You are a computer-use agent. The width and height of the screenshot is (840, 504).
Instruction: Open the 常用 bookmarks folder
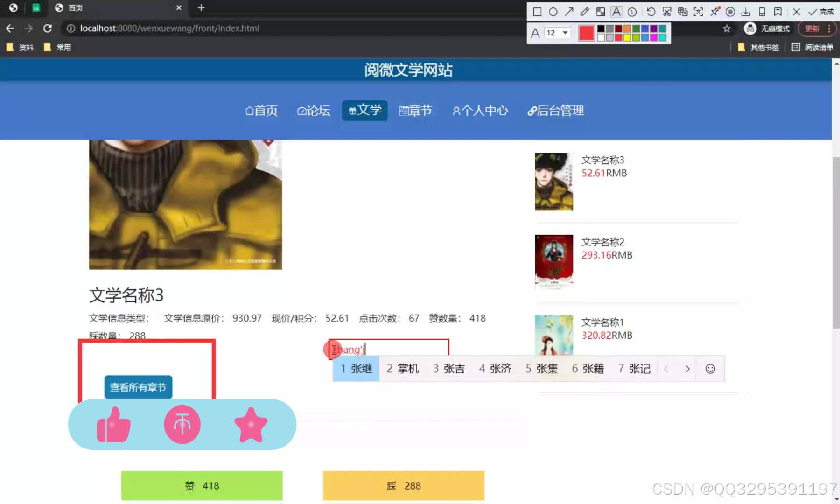[57, 47]
